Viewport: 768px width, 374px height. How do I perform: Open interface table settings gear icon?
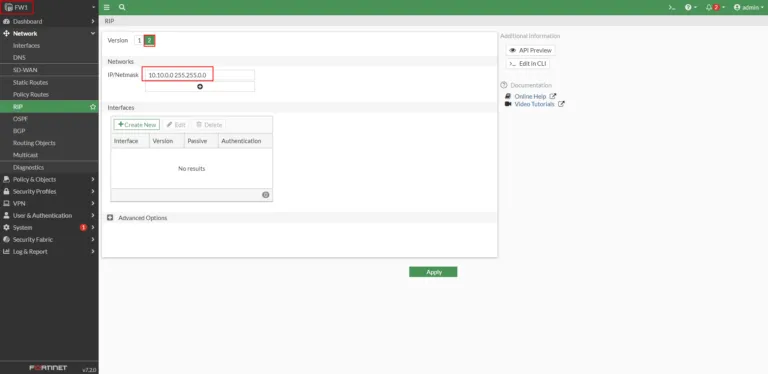(x=265, y=195)
